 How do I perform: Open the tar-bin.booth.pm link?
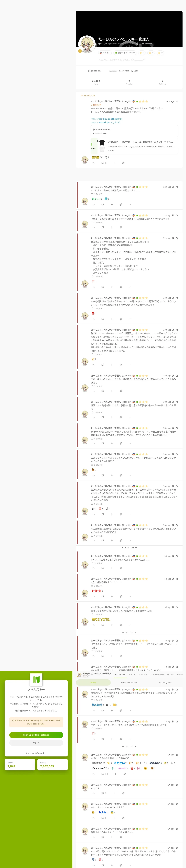click(106, 119)
